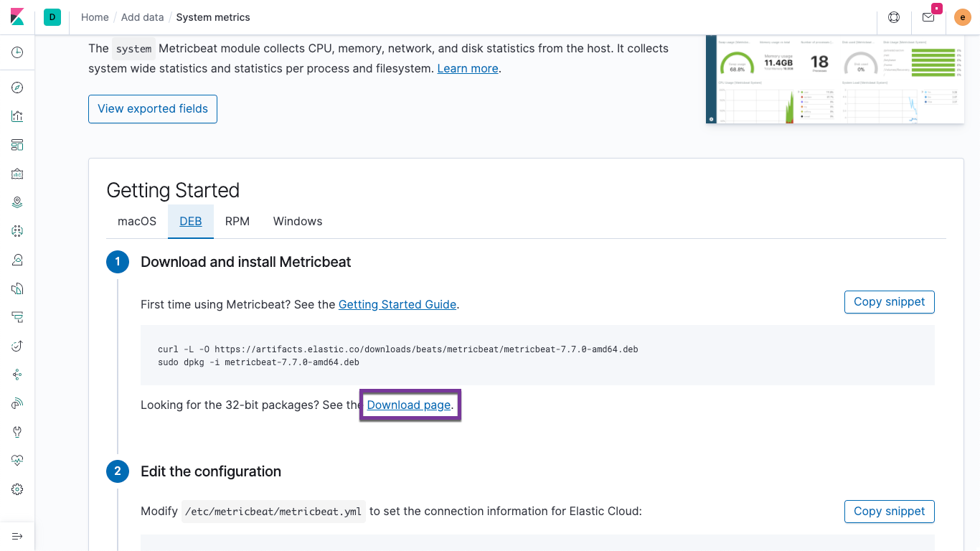The width and height of the screenshot is (980, 551).
Task: Follow the Learn more link
Action: pos(468,69)
